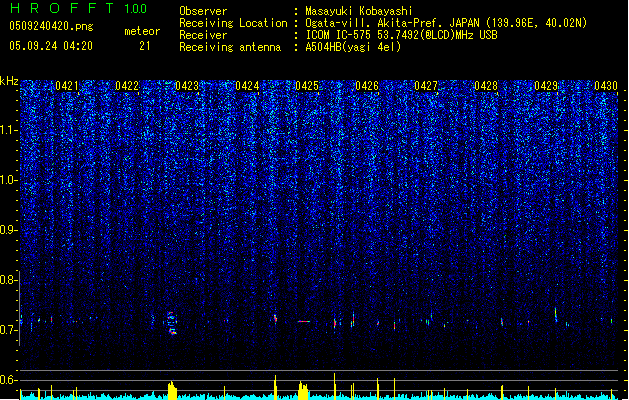Click the 0.7 kHz axis tick label
This screenshot has height=400, width=629.
point(9,330)
